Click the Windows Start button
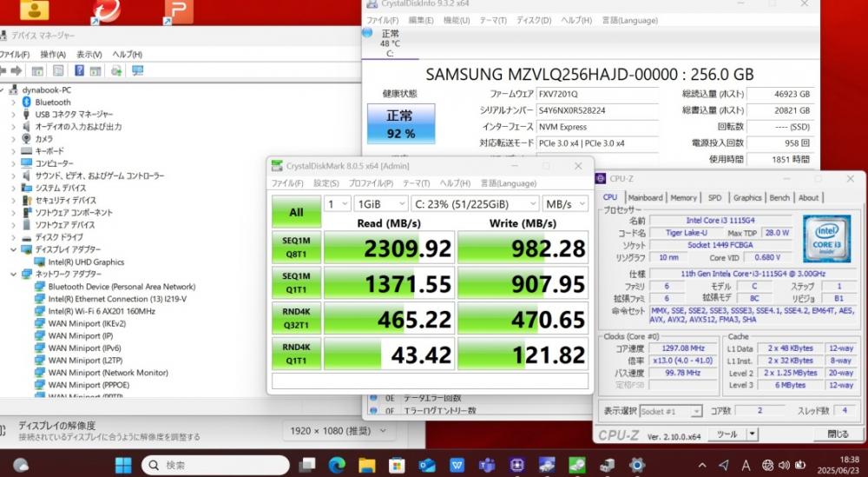This screenshot has width=868, height=477. (123, 465)
